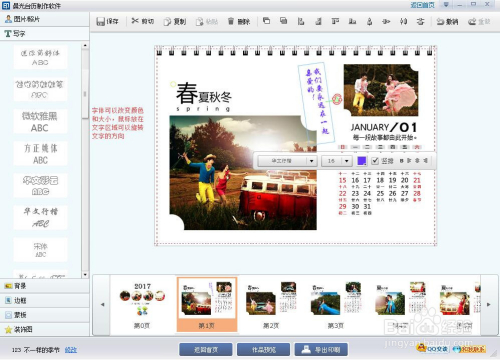The width and height of the screenshot is (500, 360).
Task: Select the 第2页 page thumbnail
Action: pyautogui.click(x=271, y=304)
